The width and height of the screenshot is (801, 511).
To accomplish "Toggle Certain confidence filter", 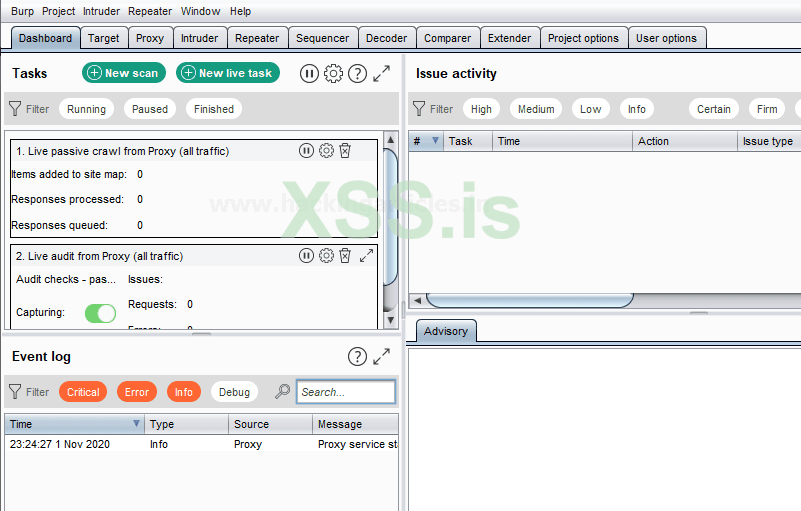I will (x=714, y=109).
